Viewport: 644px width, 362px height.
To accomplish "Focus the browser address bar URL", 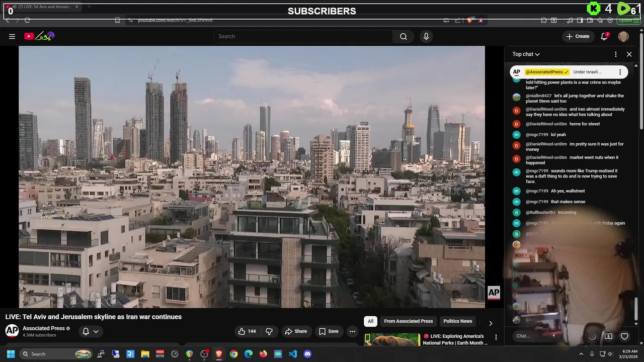I will click(175, 20).
